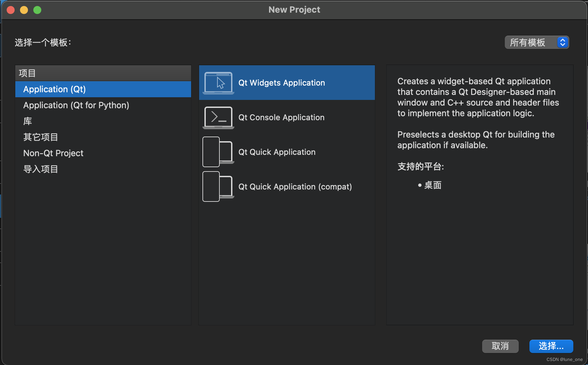588x365 pixels.
Task: Click the up-down chevron on template filter
Action: pyautogui.click(x=562, y=42)
